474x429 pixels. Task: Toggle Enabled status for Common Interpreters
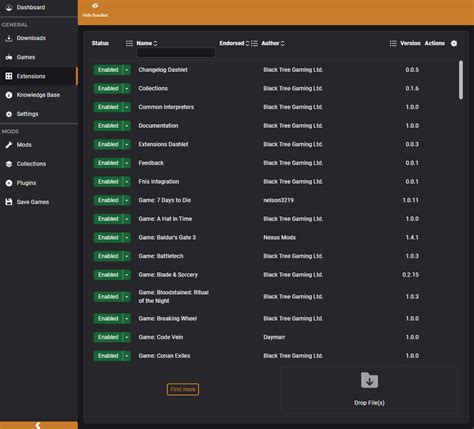click(x=108, y=107)
